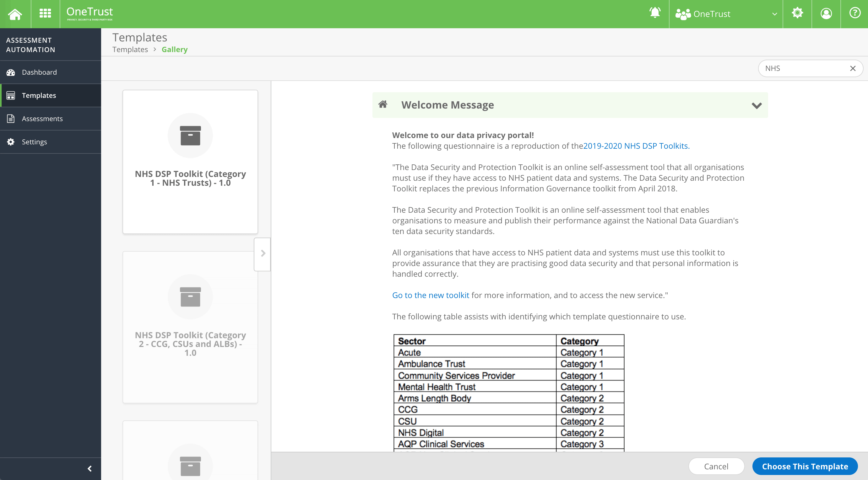
Task: Select NHS DSP Toolkit Category 1 template
Action: click(x=189, y=160)
